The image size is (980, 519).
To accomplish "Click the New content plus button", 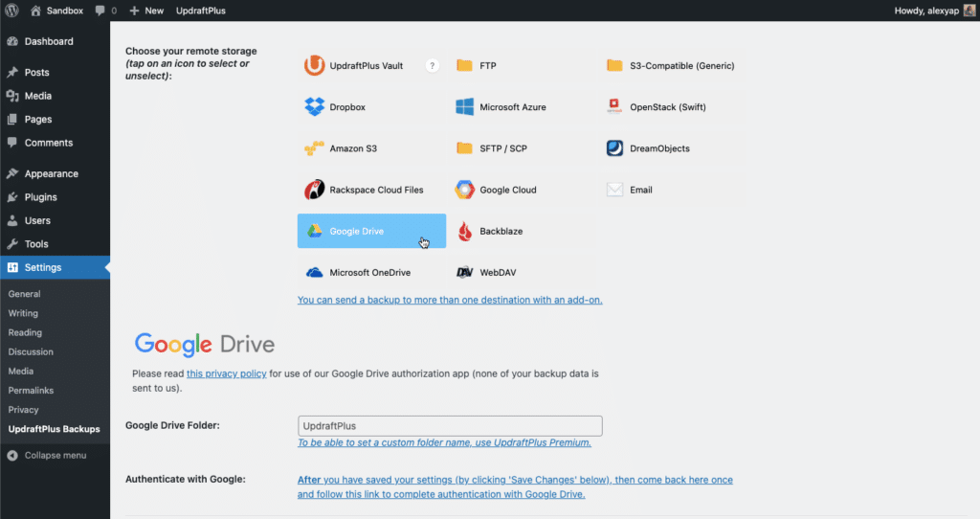I will 146,11.
